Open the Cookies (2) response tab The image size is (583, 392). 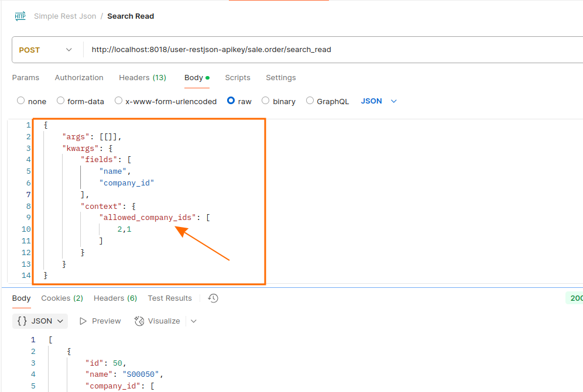[62, 298]
